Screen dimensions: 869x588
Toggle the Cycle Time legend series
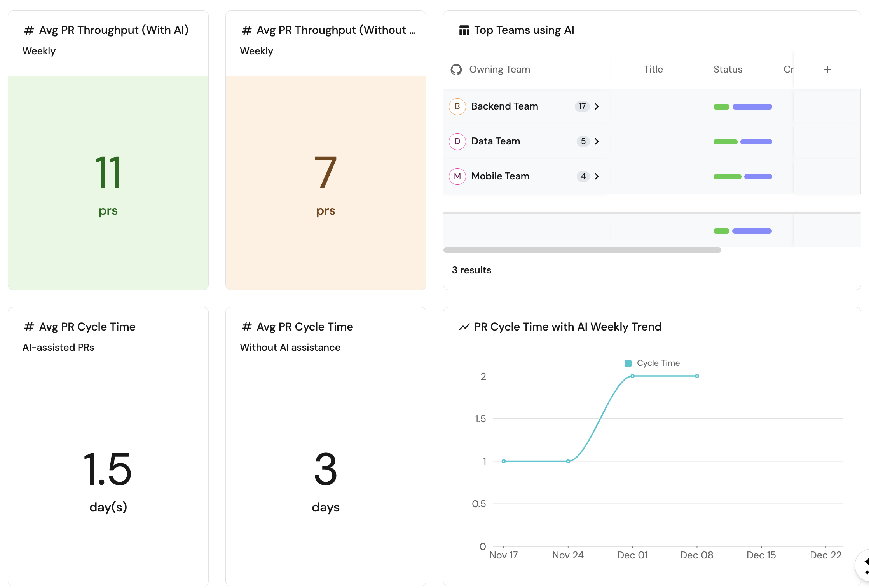652,363
